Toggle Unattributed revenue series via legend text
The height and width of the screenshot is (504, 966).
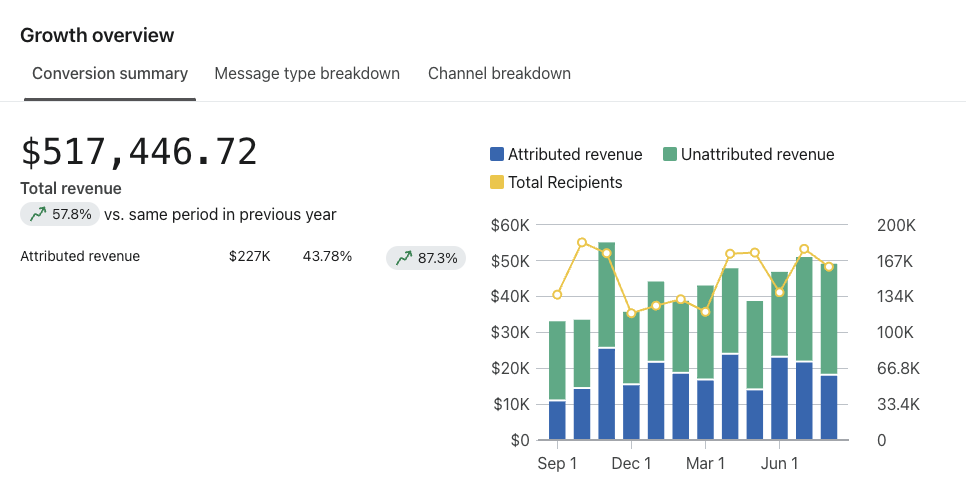(757, 154)
